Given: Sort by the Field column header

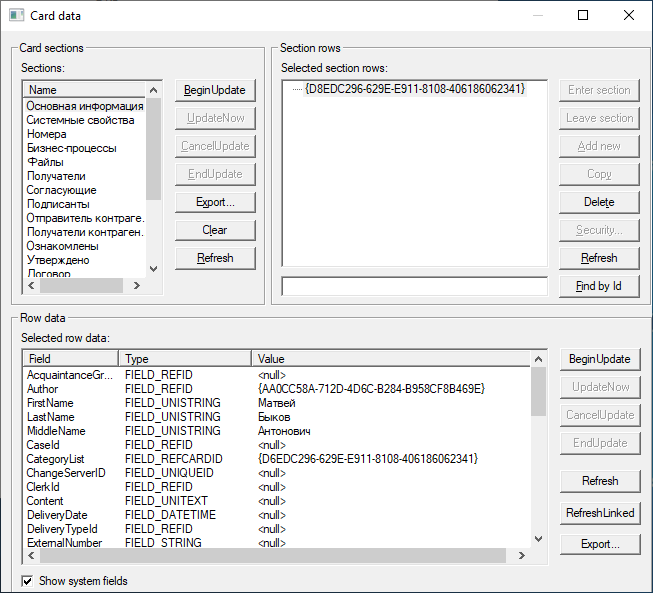Looking at the screenshot, I should (x=69, y=358).
